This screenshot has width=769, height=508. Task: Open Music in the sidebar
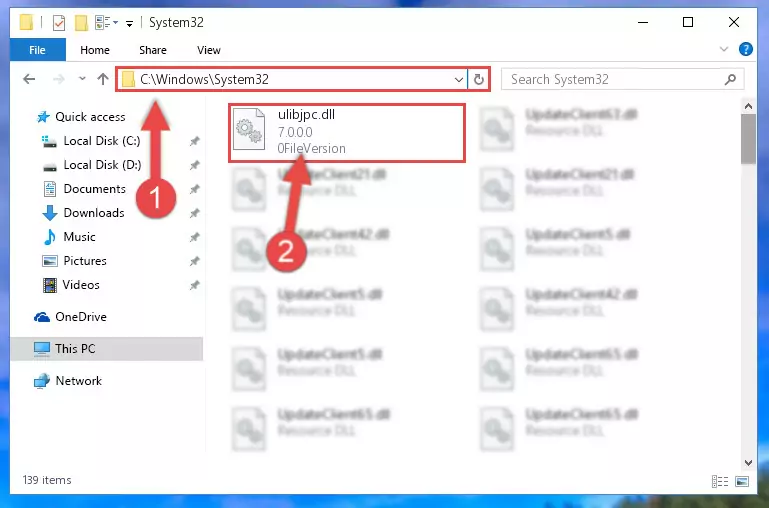pyautogui.click(x=79, y=237)
